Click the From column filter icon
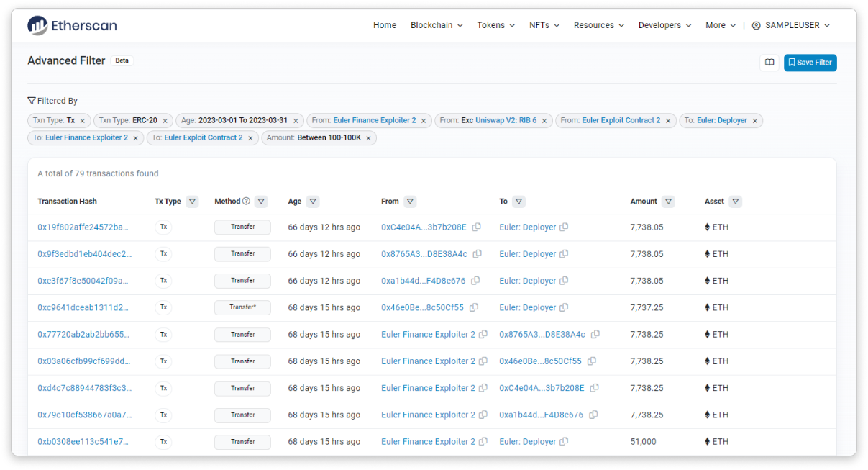The width and height of the screenshot is (868, 470). (410, 202)
